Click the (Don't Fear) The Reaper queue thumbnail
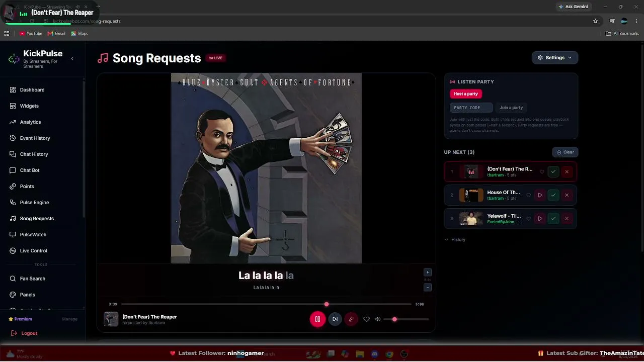This screenshot has width=644, height=362. (471, 172)
